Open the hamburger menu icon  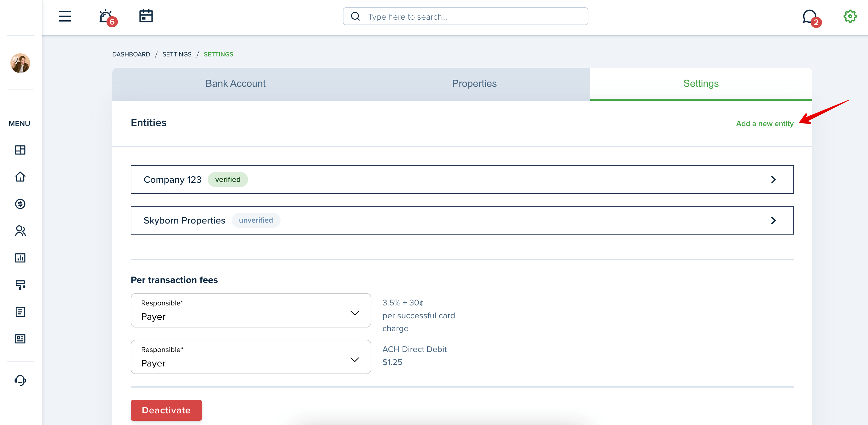65,16
